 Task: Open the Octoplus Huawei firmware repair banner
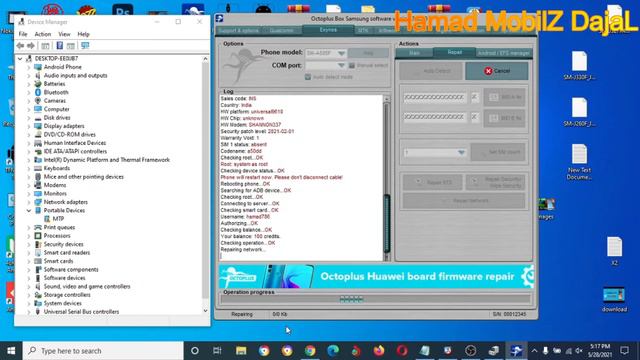(376, 276)
